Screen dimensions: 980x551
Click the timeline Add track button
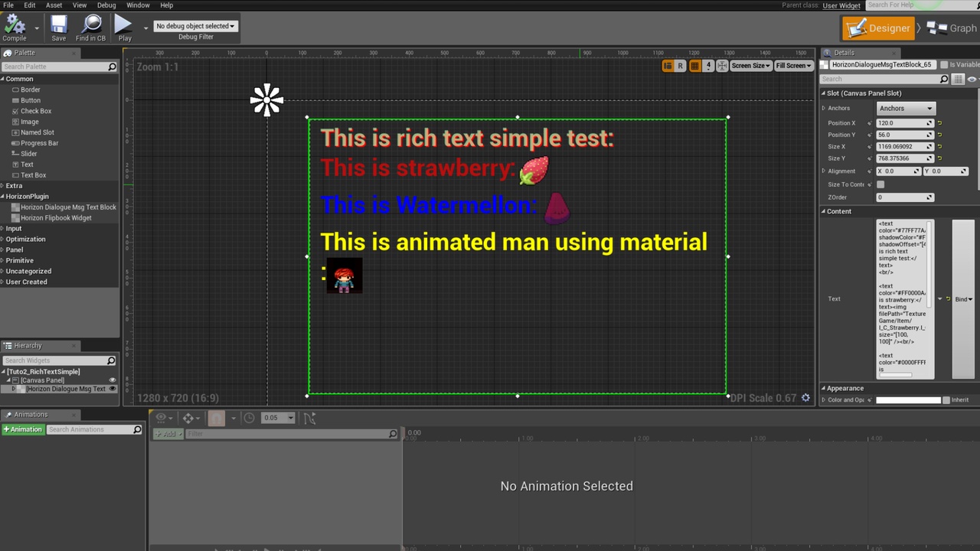pos(168,434)
